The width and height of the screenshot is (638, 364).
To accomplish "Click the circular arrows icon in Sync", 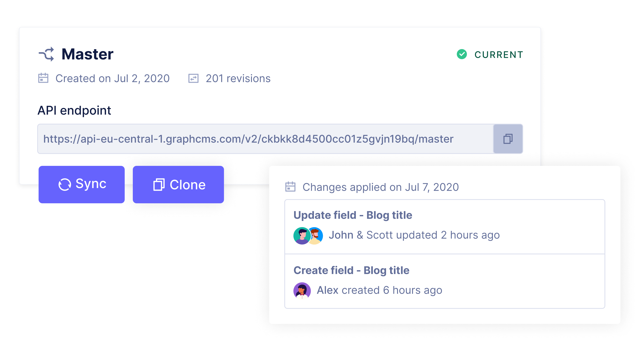I will coord(65,184).
